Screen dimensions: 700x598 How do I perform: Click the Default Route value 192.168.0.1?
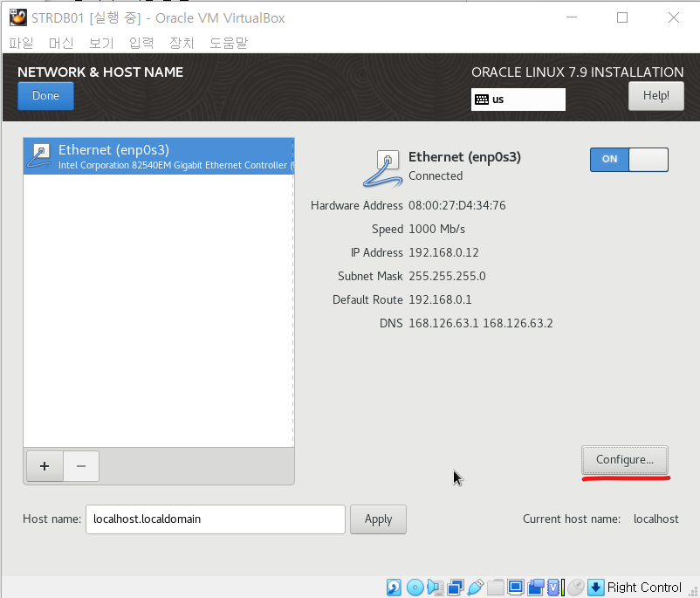pyautogui.click(x=440, y=299)
